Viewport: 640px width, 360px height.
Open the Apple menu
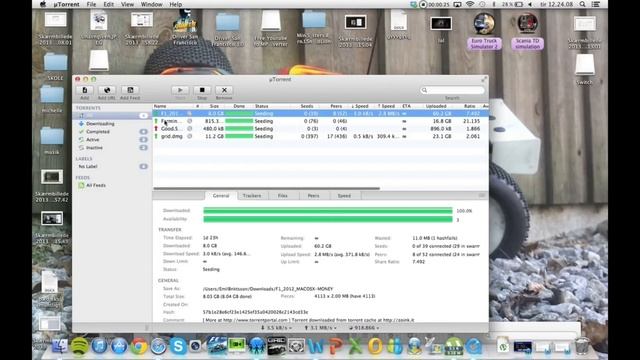pyautogui.click(x=43, y=4)
